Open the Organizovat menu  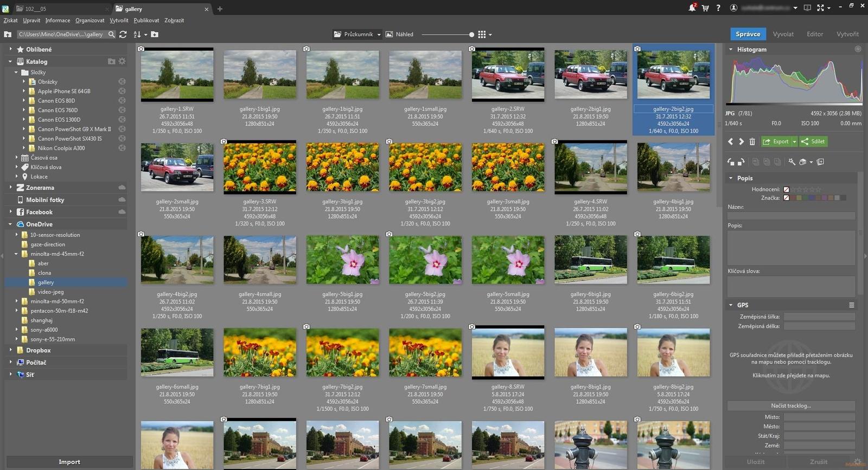coord(90,20)
